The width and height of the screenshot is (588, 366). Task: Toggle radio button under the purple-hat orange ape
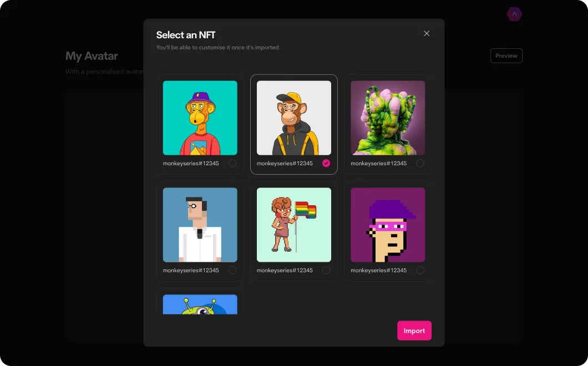pos(232,163)
